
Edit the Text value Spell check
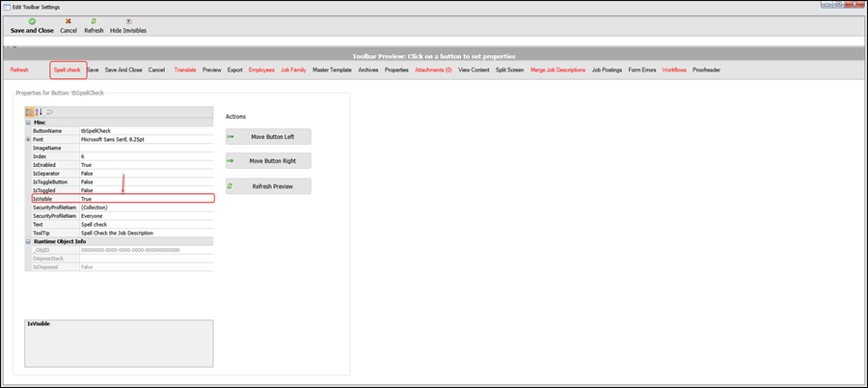point(147,225)
